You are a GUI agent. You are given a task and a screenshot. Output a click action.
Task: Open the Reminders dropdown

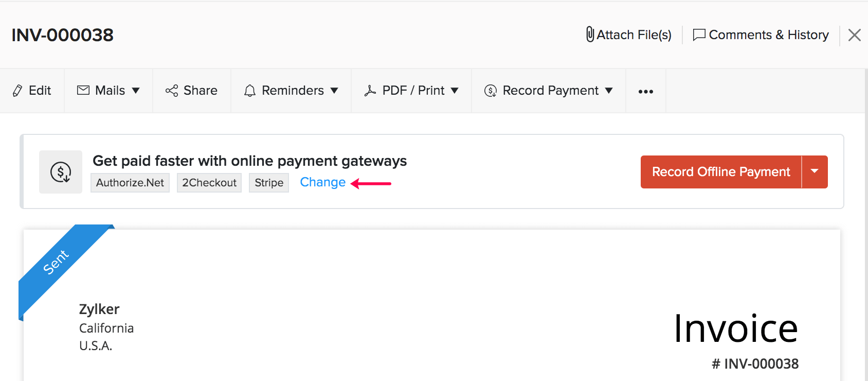point(335,91)
